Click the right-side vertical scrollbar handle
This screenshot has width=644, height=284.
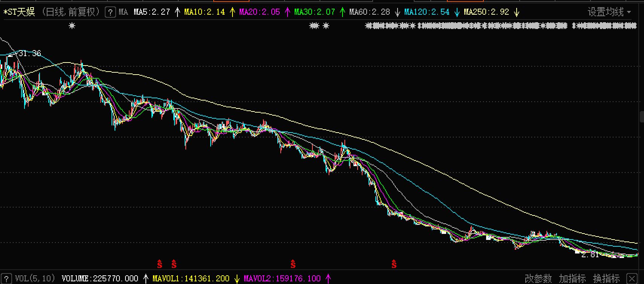pos(642,117)
